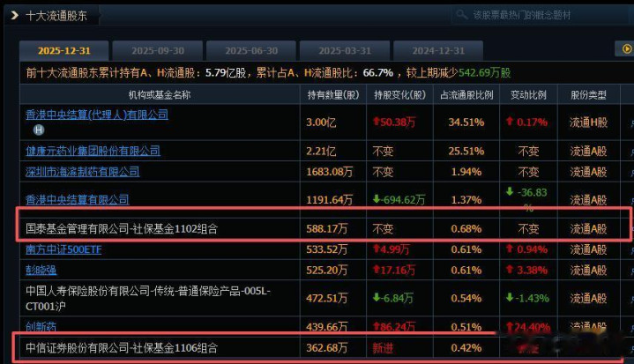Click the yellow play icon at right
This screenshot has width=634, height=364.
[x=626, y=48]
